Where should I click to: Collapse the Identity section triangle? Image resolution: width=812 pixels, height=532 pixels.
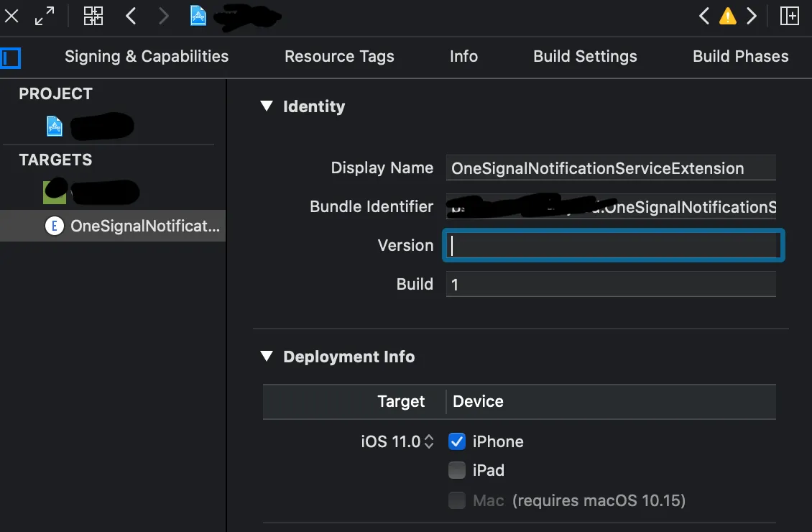(267, 106)
